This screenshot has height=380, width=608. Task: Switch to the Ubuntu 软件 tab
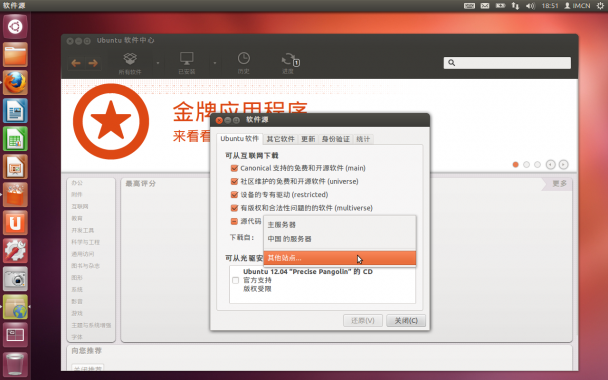coord(239,139)
